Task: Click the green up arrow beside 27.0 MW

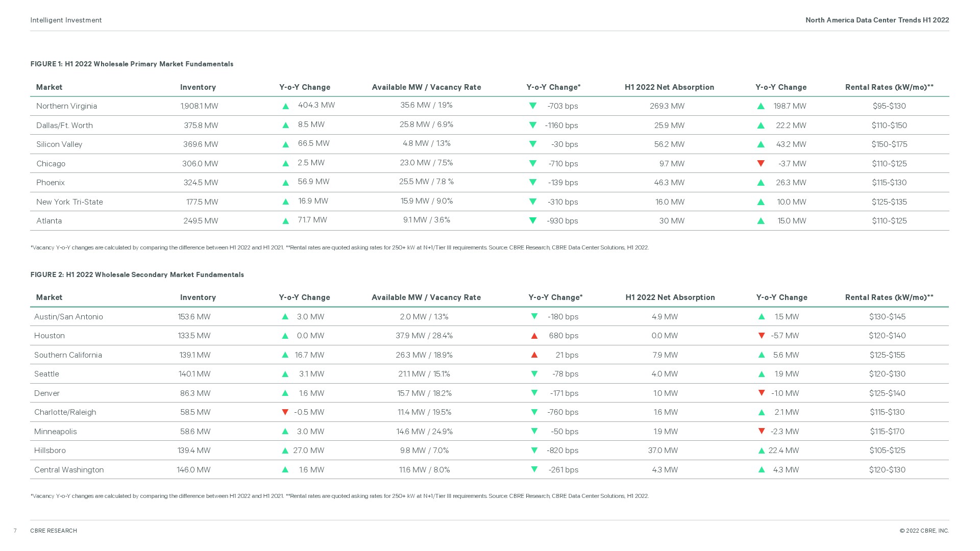Action: tap(285, 450)
